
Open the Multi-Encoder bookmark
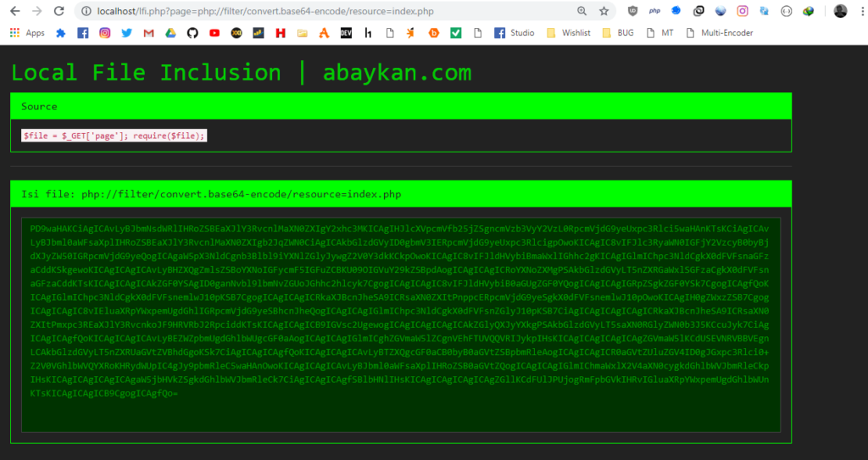tap(719, 33)
